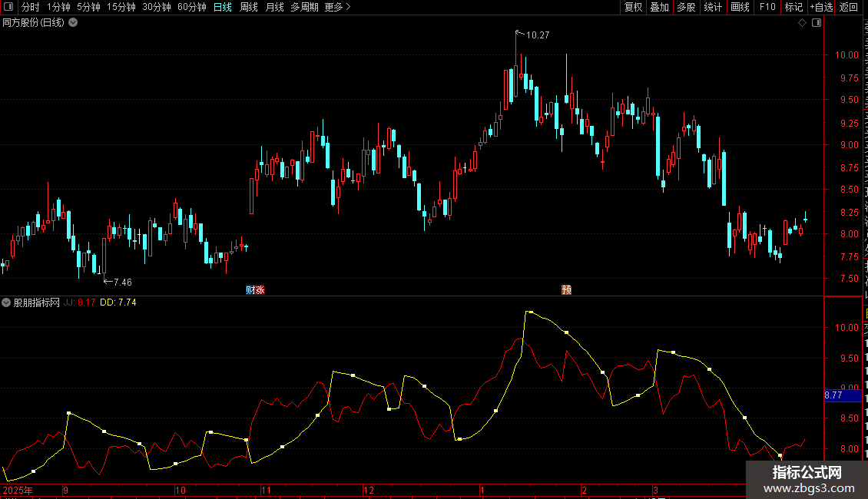
Task: Click the 8.77 highlighted price tag
Action: point(843,395)
